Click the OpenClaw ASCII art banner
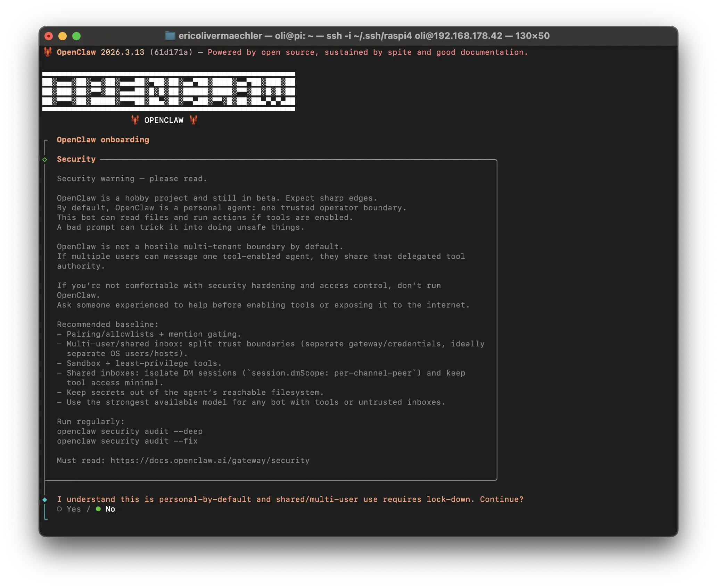Screen dimensions: 717x588 click(169, 91)
